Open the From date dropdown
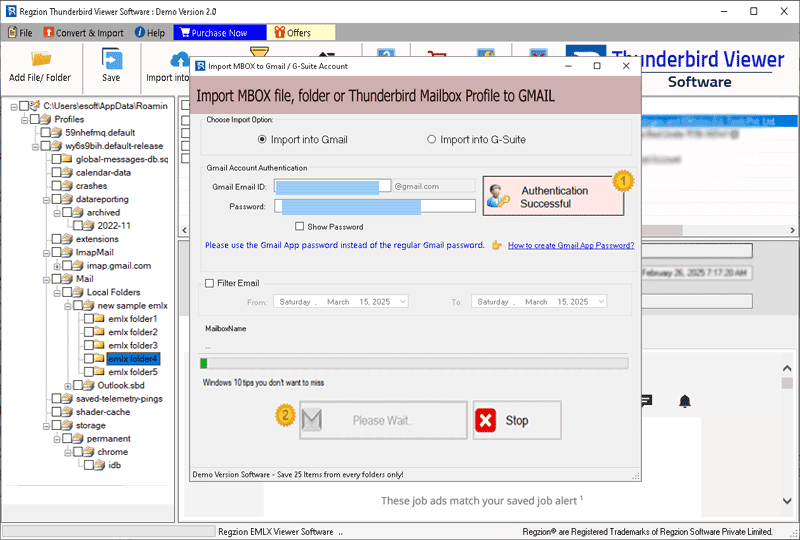 coord(403,302)
